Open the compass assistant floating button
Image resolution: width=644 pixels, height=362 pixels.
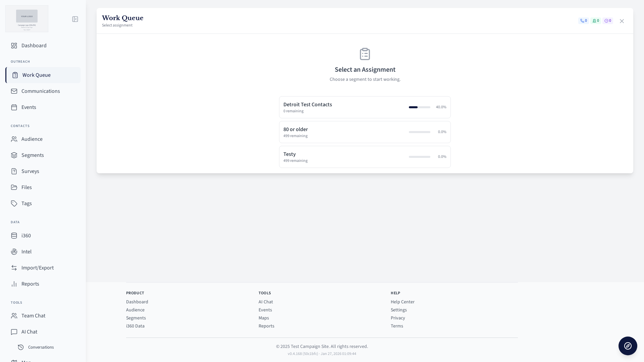point(628,346)
